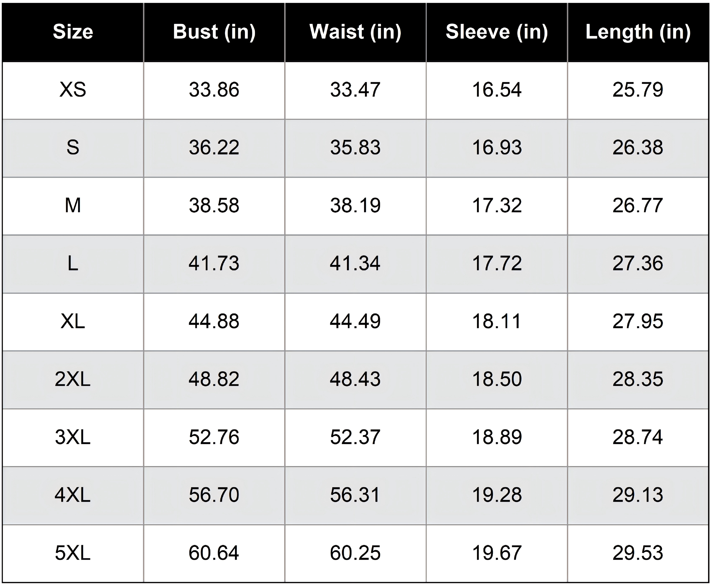The width and height of the screenshot is (713, 588).
Task: Select waist value 52.37 for 3XL
Action: (355, 438)
